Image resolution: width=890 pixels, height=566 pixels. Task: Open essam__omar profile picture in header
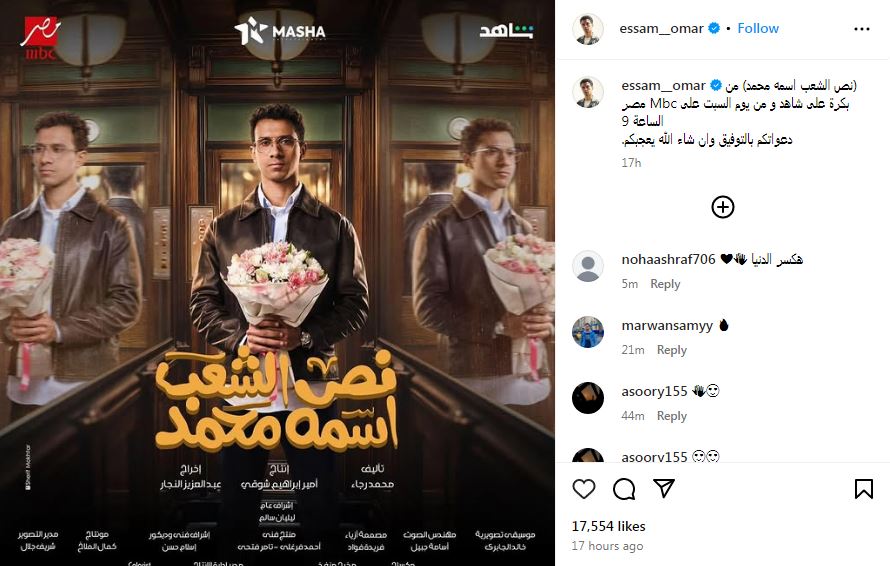point(587,29)
